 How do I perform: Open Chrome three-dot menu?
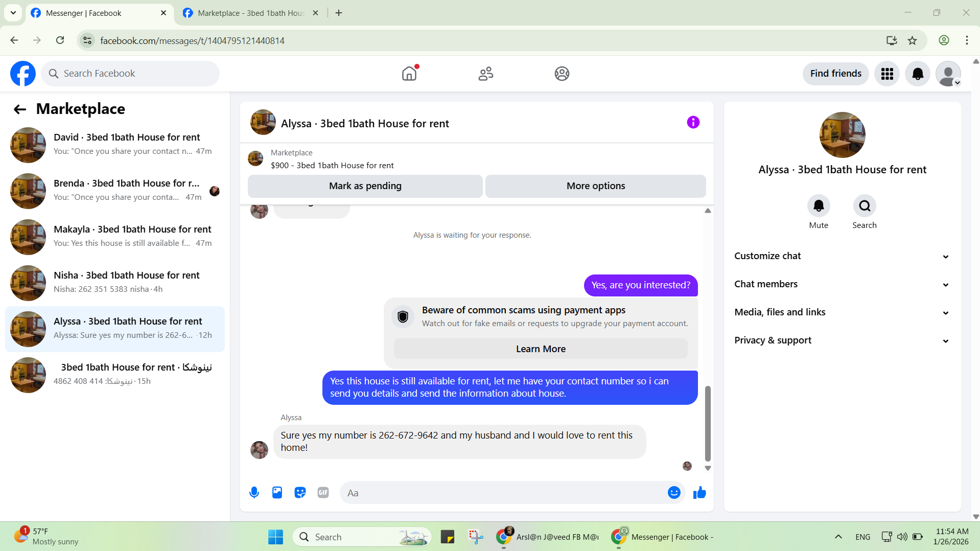967,40
